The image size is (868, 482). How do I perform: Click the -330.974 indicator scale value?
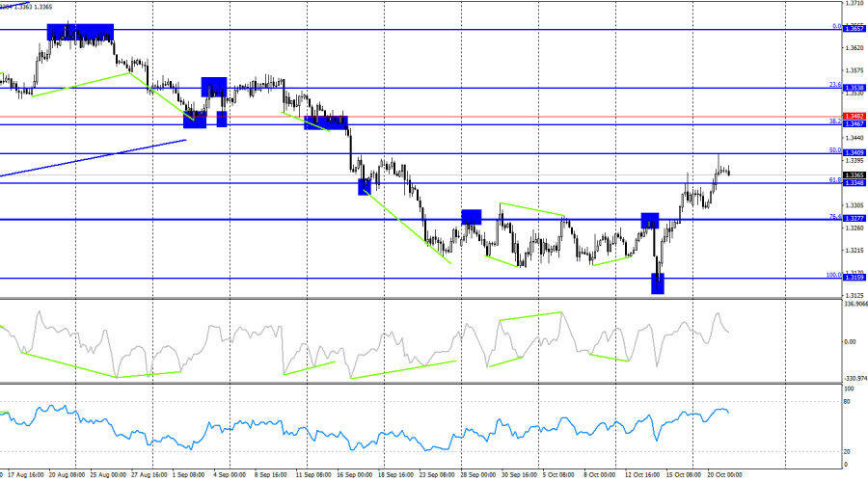tap(855, 379)
